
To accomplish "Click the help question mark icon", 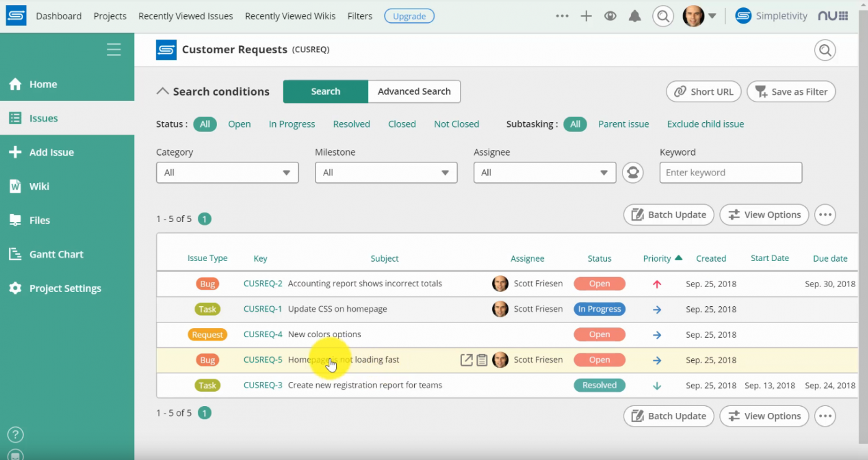I will click(15, 434).
